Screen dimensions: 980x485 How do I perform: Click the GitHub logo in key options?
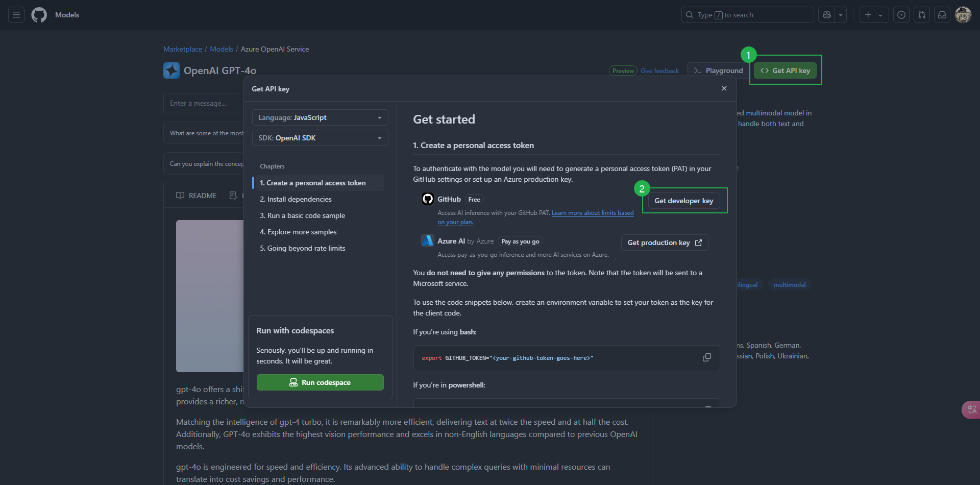(428, 199)
